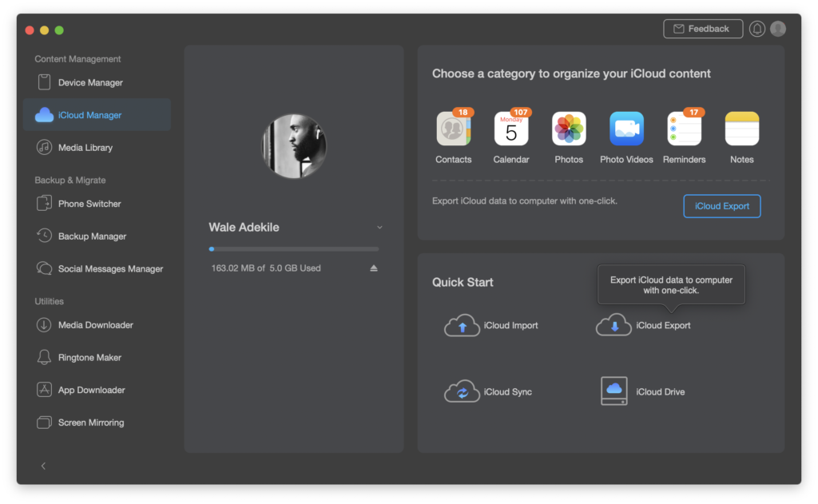Image resolution: width=818 pixels, height=504 pixels.
Task: Click the Screen Mirroring icon
Action: [45, 422]
